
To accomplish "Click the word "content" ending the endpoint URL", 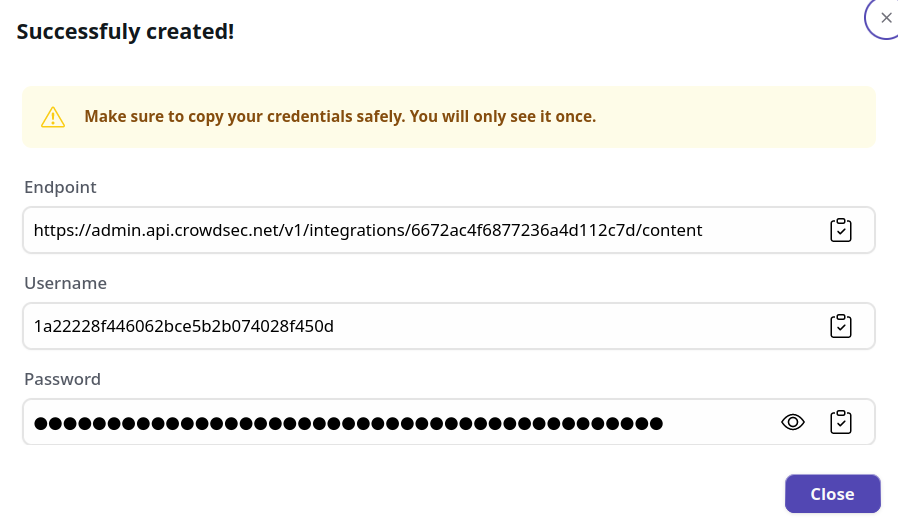I will coord(672,230).
